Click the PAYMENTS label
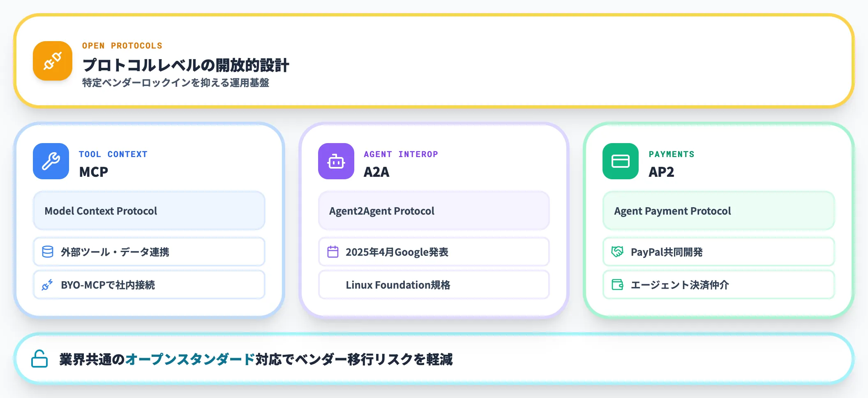The width and height of the screenshot is (868, 398). [x=672, y=154]
